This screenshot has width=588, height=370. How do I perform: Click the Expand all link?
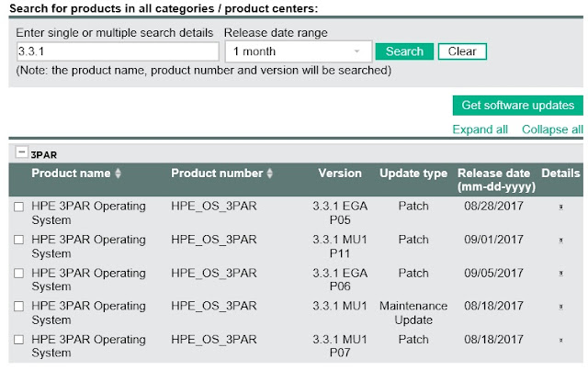pos(480,129)
